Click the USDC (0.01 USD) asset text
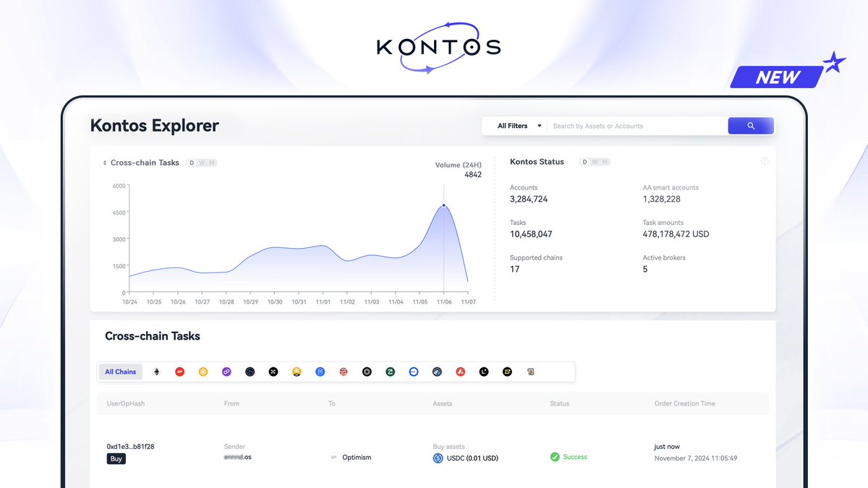The width and height of the screenshot is (868, 488). 472,458
